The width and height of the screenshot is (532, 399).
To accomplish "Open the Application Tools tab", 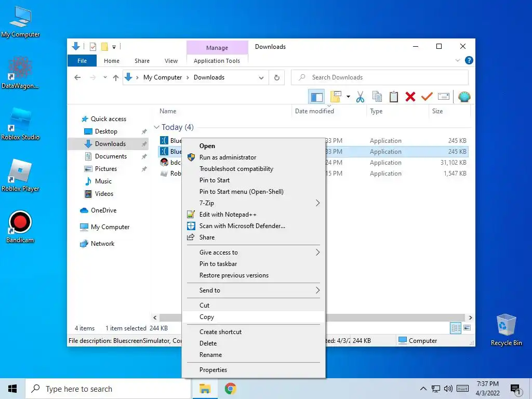I will [x=217, y=61].
